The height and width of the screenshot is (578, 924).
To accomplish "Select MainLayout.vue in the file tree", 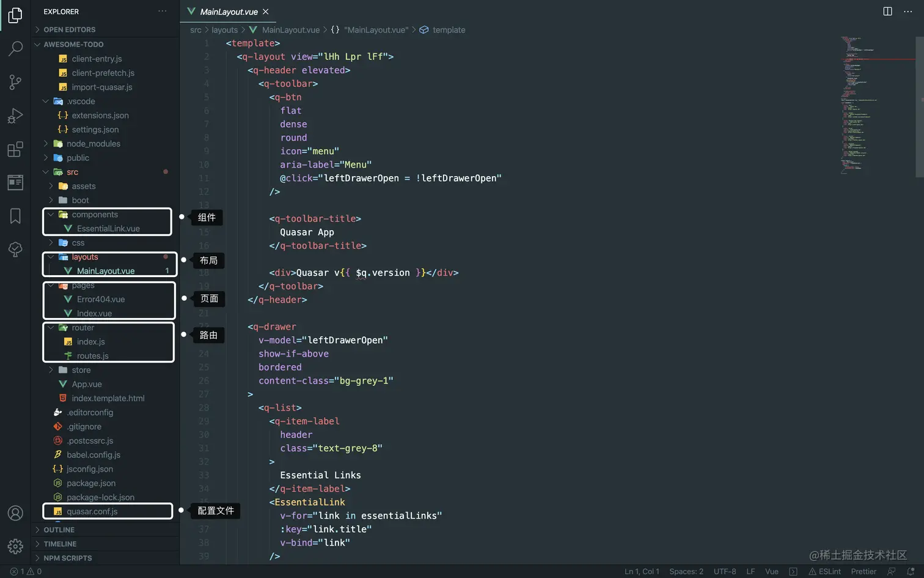I will pyautogui.click(x=105, y=271).
